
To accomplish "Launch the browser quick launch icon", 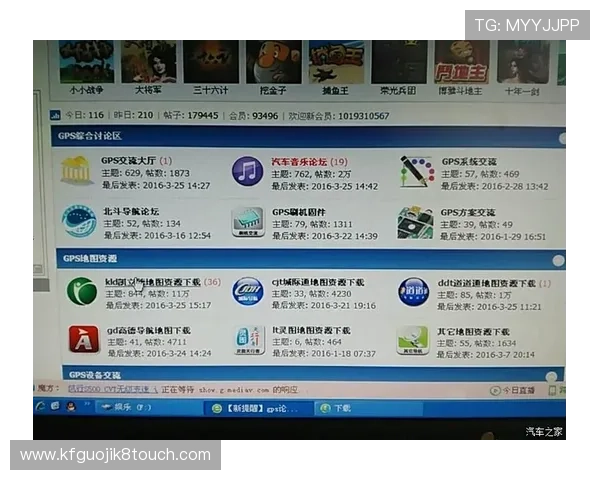I will (40, 407).
